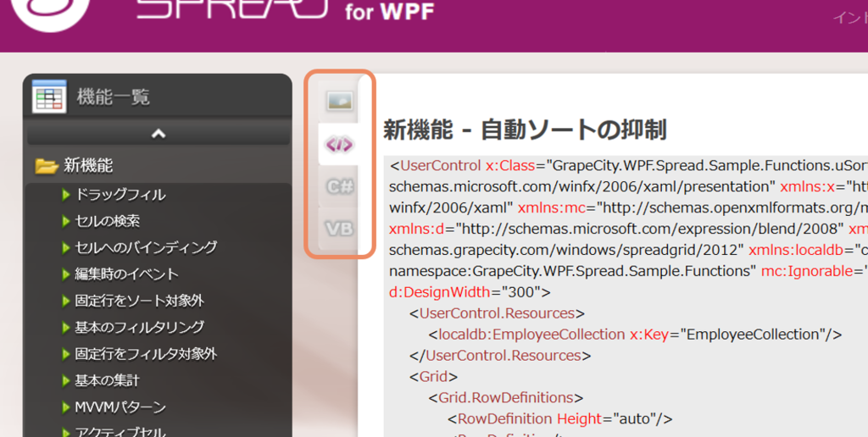Click the 機能一覧 panel title
Viewport: 868px width, 437px height.
point(114,97)
